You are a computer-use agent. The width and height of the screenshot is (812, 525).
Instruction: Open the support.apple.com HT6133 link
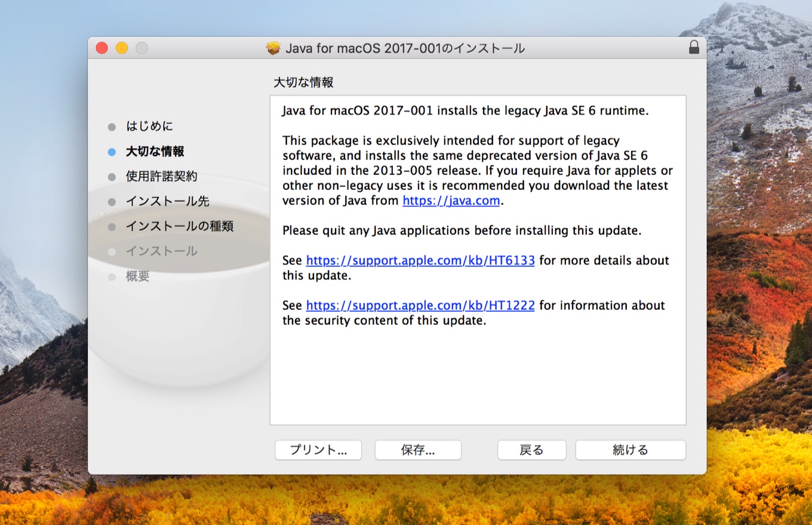tap(420, 260)
